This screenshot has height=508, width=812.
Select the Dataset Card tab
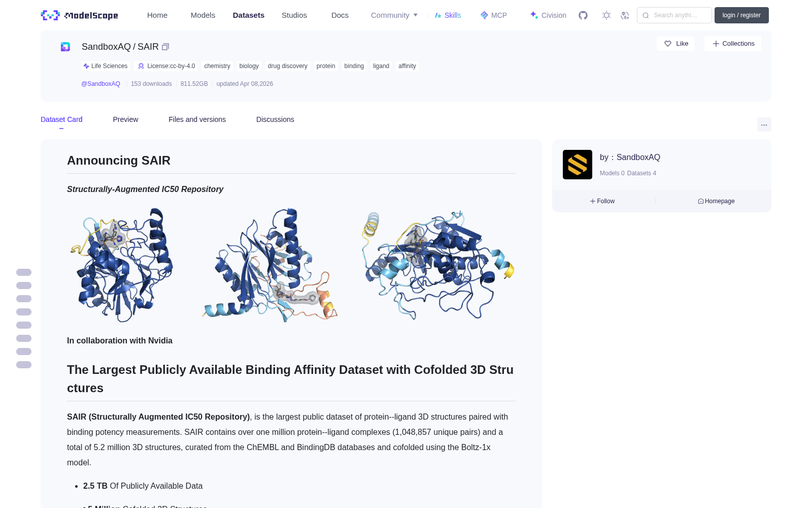point(61,119)
